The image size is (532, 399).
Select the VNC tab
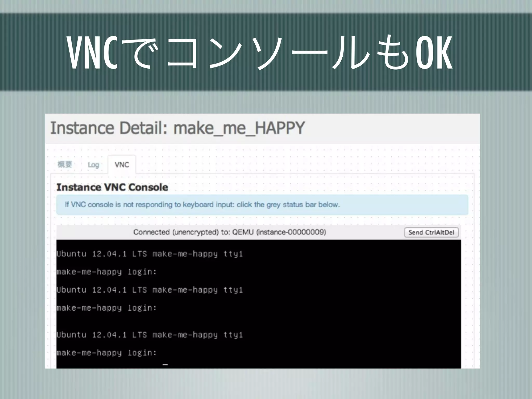pyautogui.click(x=122, y=165)
